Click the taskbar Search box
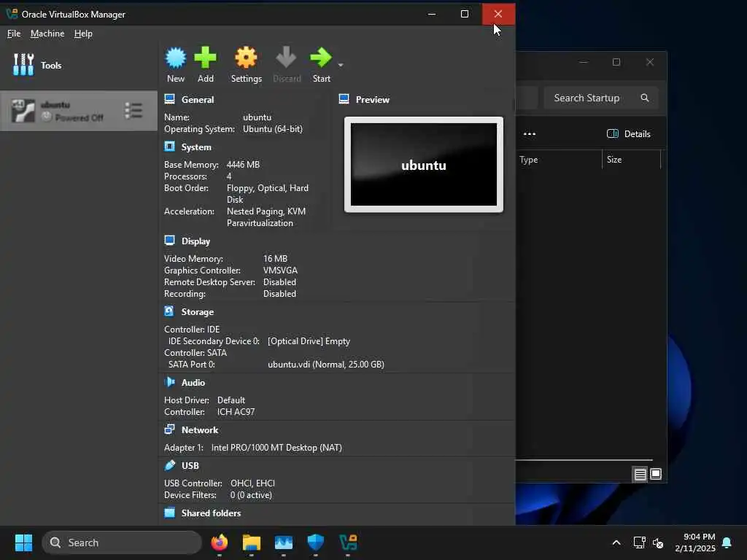Screen dimensions: 747x560 pos(122,542)
